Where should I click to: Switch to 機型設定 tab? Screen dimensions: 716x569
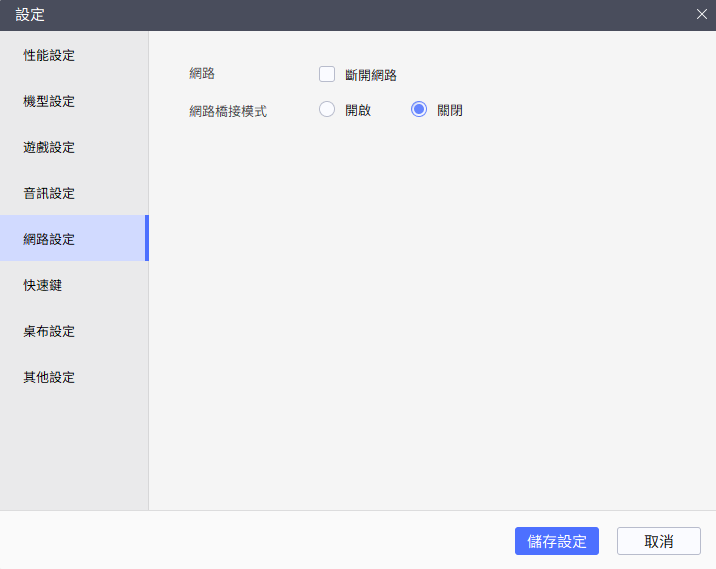tap(74, 101)
